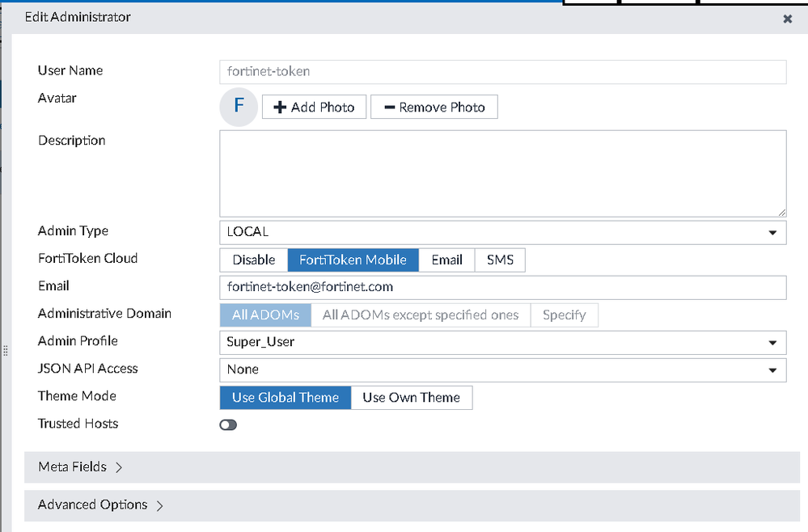Click the Email address input field
The height and width of the screenshot is (532, 808).
pyautogui.click(x=503, y=287)
